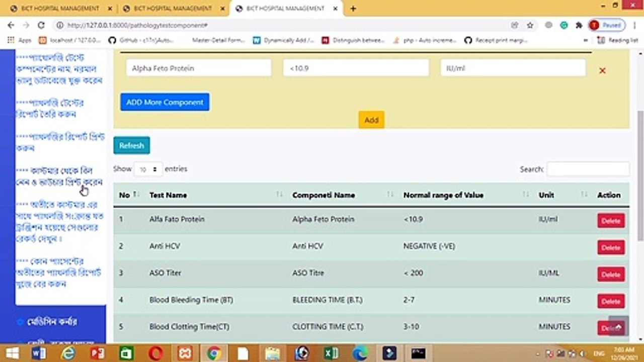Switch to second BICT HOSPITAL MANAGEMENT tab
This screenshot has width=644, height=362.
tap(173, 9)
